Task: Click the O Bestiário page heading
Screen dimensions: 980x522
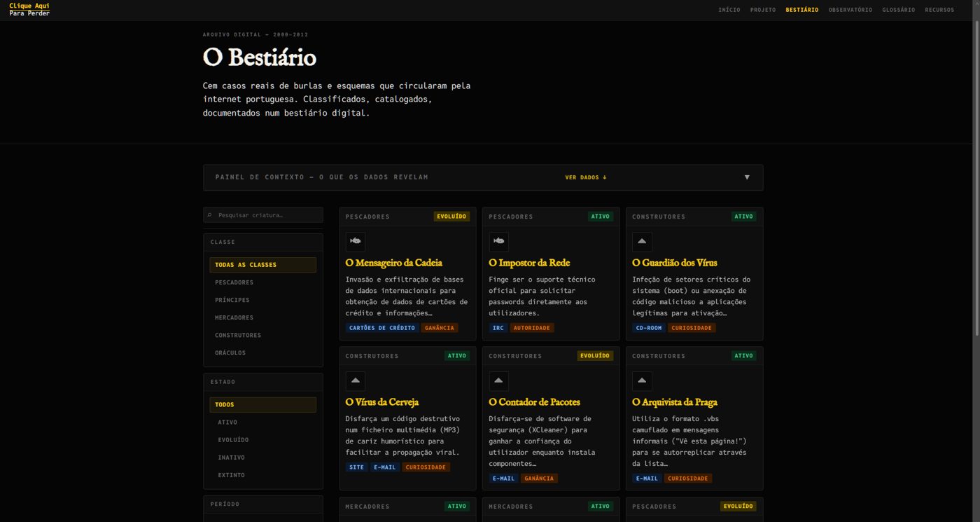Action: click(260, 57)
